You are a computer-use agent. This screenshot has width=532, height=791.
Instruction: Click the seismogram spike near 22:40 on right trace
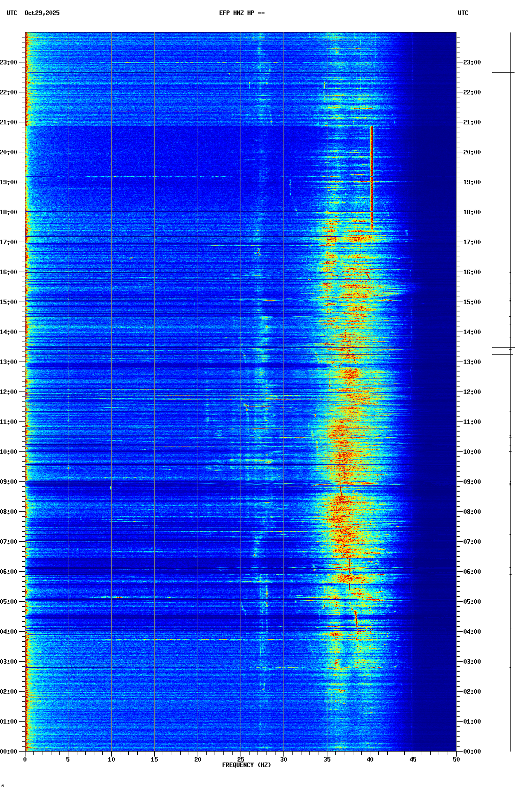(x=503, y=73)
